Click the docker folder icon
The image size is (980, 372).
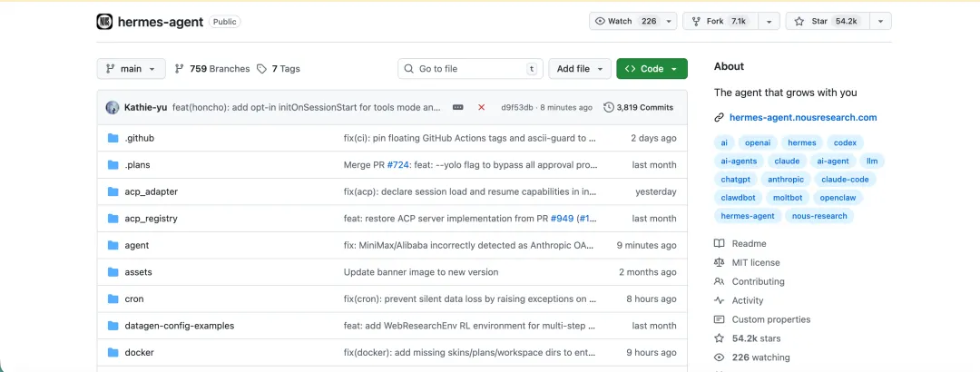click(113, 353)
